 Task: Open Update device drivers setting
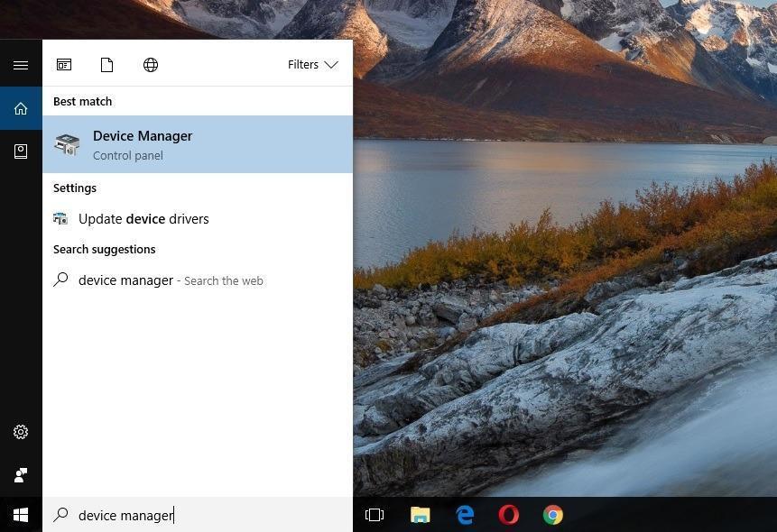point(198,219)
